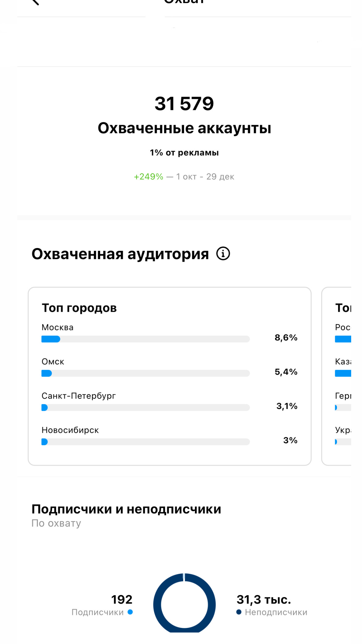Click the light blue Подписчики legend dot
This screenshot has width=362, height=644.
coord(130,612)
